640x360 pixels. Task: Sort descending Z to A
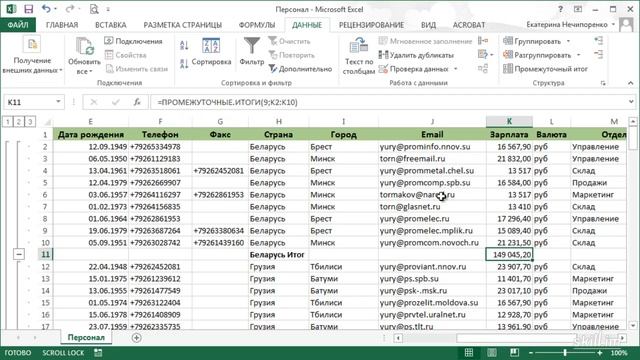click(x=184, y=64)
